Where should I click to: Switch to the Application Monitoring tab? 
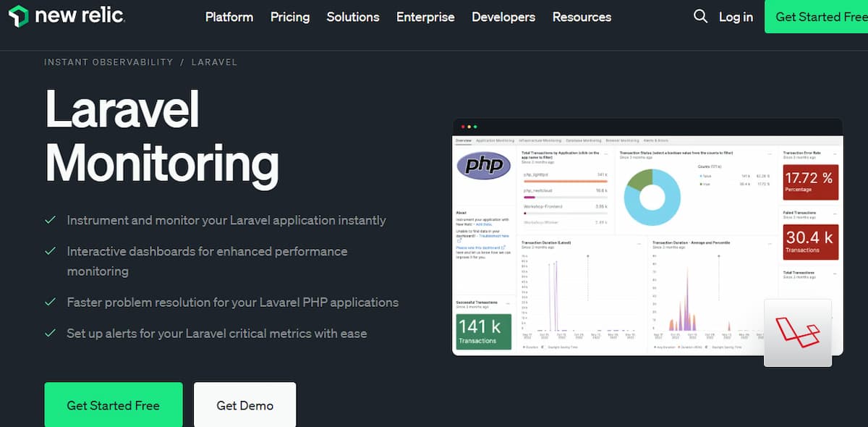click(x=496, y=140)
